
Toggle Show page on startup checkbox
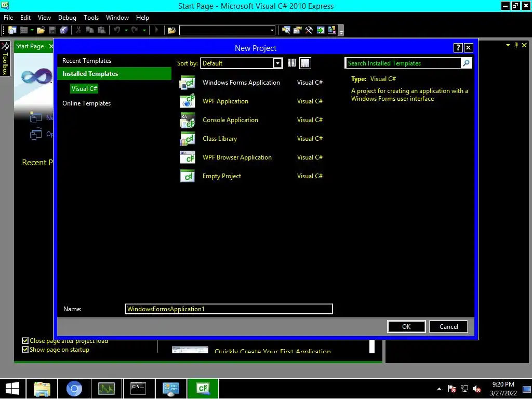coord(25,350)
